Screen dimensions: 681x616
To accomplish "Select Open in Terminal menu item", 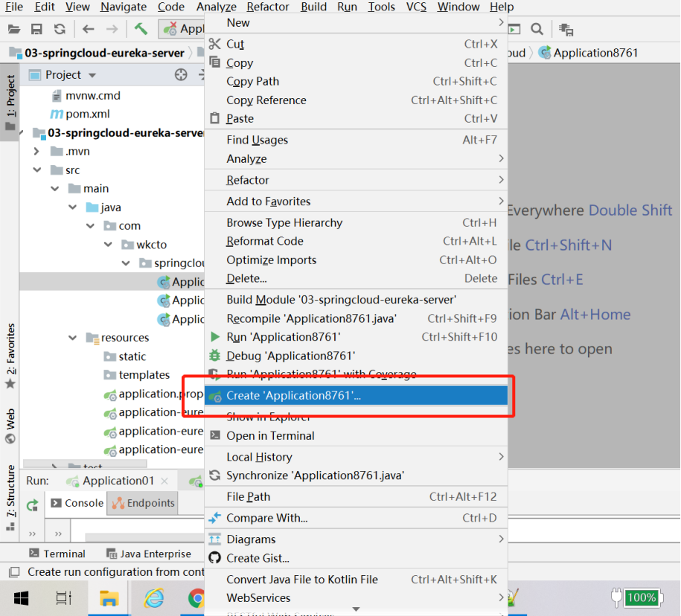I will [356, 436].
